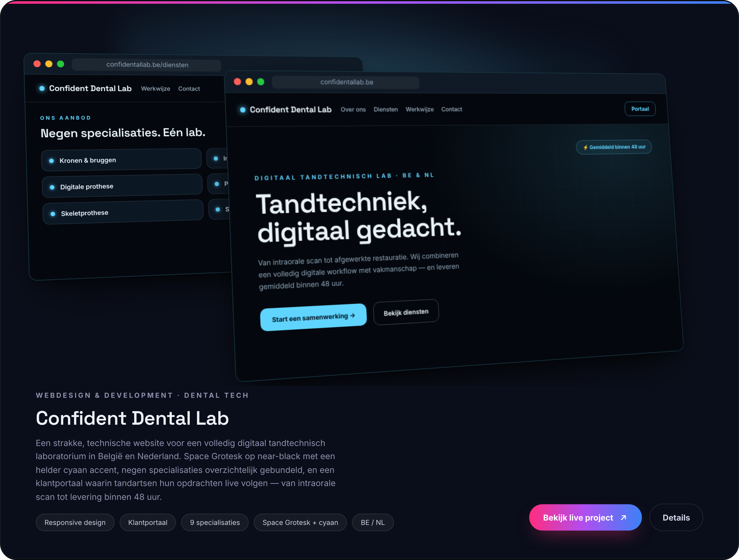Click Werkwijze in the back diensten window
Image resolution: width=739 pixels, height=560 pixels.
pyautogui.click(x=156, y=89)
